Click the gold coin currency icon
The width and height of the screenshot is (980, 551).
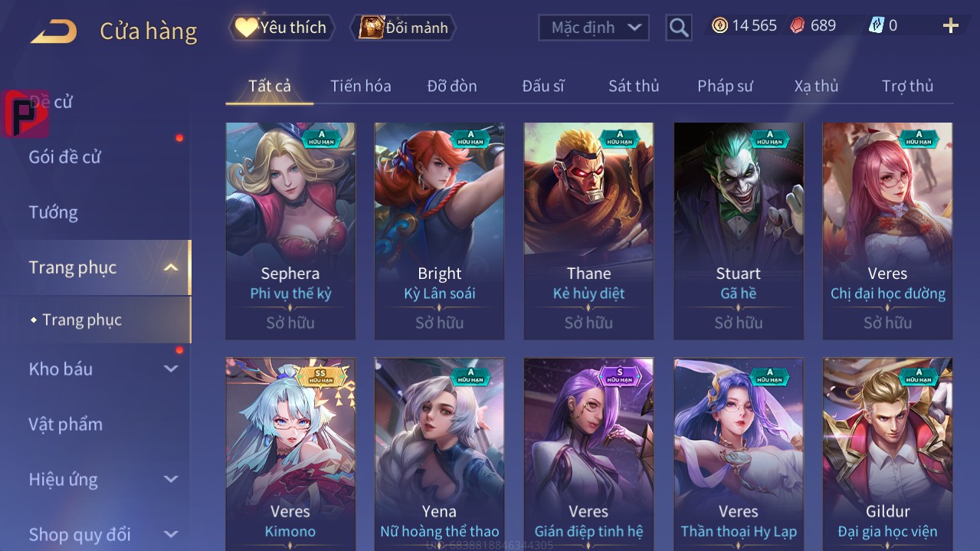pos(719,25)
